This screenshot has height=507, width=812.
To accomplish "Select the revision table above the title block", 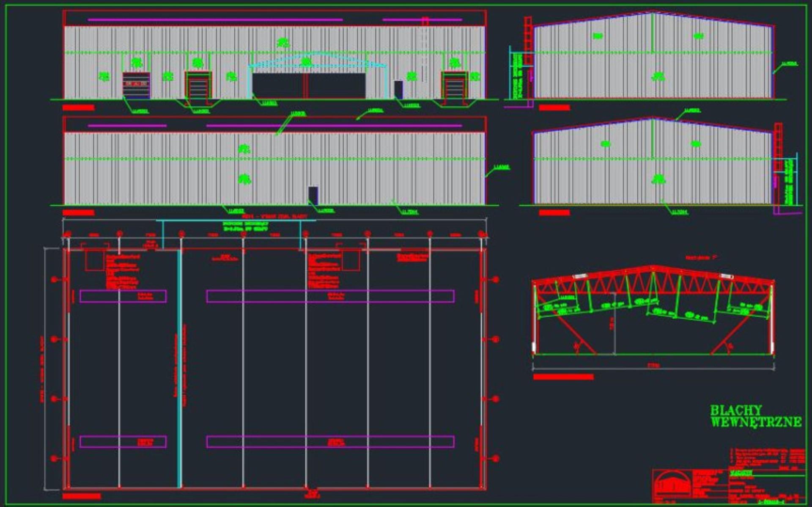I will pyautogui.click(x=767, y=457).
